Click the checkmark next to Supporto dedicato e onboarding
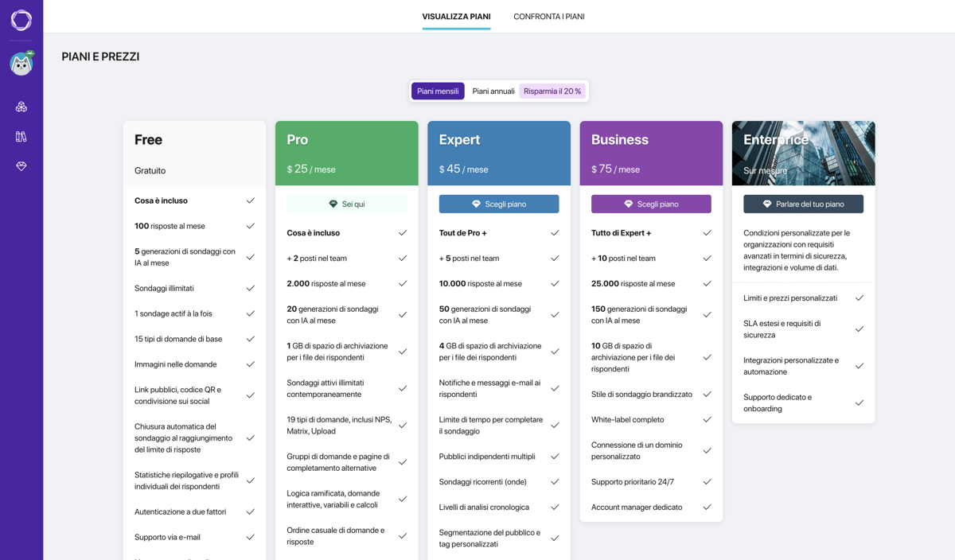This screenshot has height=560, width=955. point(859,403)
